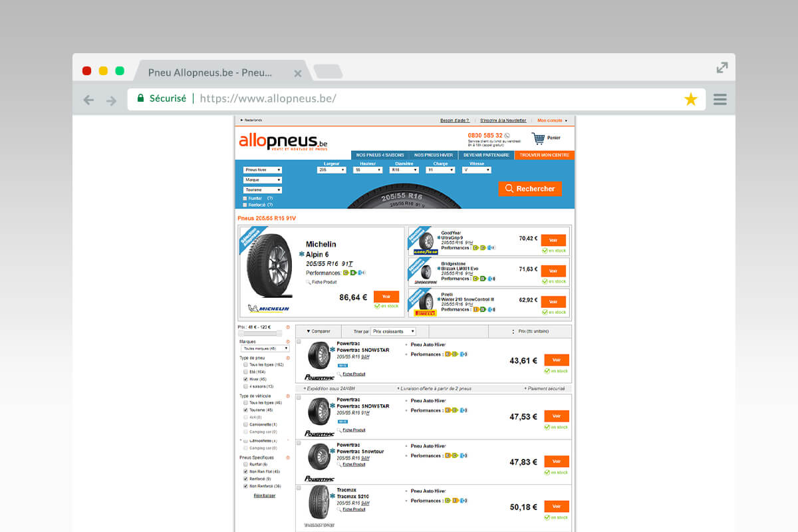Image resolution: width=798 pixels, height=532 pixels.
Task: Click the Rechercher search button
Action: [x=530, y=189]
